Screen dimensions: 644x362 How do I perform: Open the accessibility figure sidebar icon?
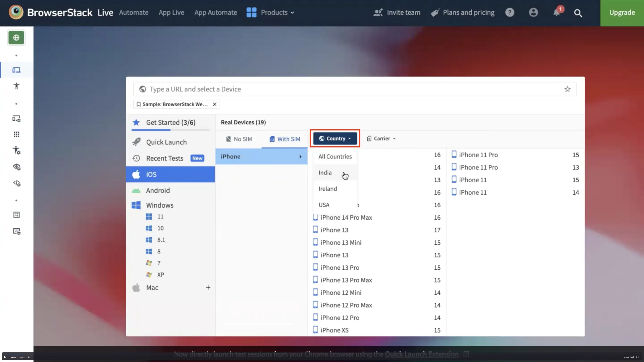(17, 86)
